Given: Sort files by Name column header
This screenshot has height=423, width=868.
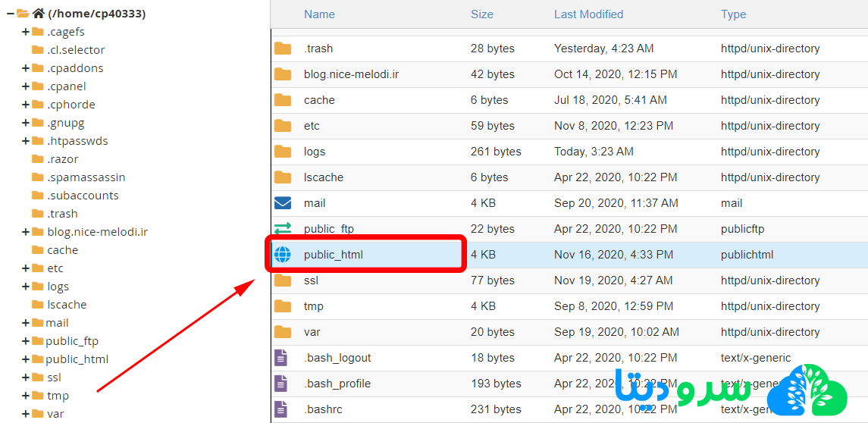Looking at the screenshot, I should pyautogui.click(x=319, y=14).
